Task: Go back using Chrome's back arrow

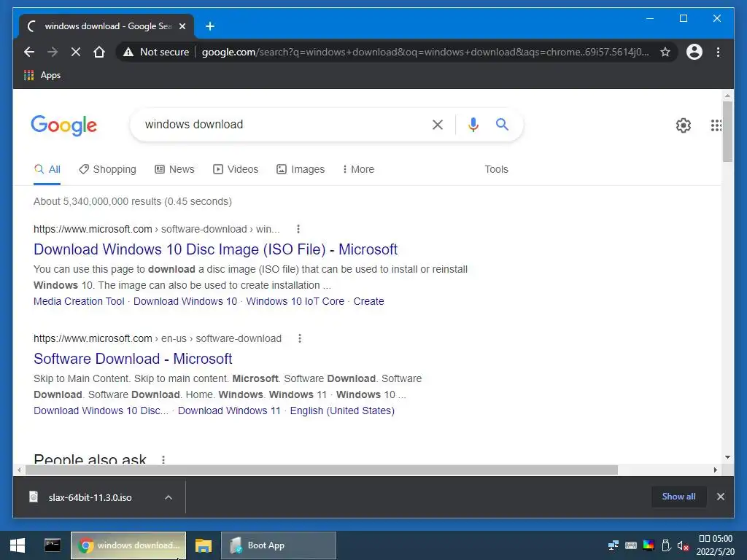Action: coord(29,52)
